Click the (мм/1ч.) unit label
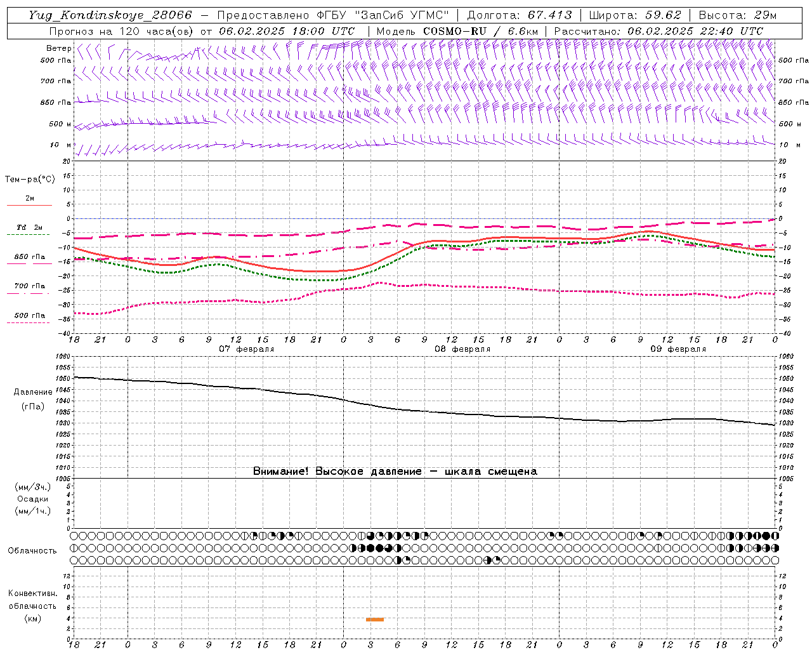This screenshot has height=650, width=812. [33, 511]
